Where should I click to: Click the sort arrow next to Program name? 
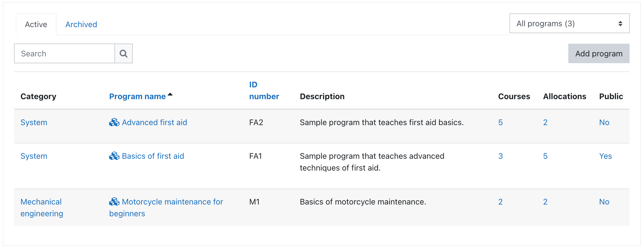170,95
